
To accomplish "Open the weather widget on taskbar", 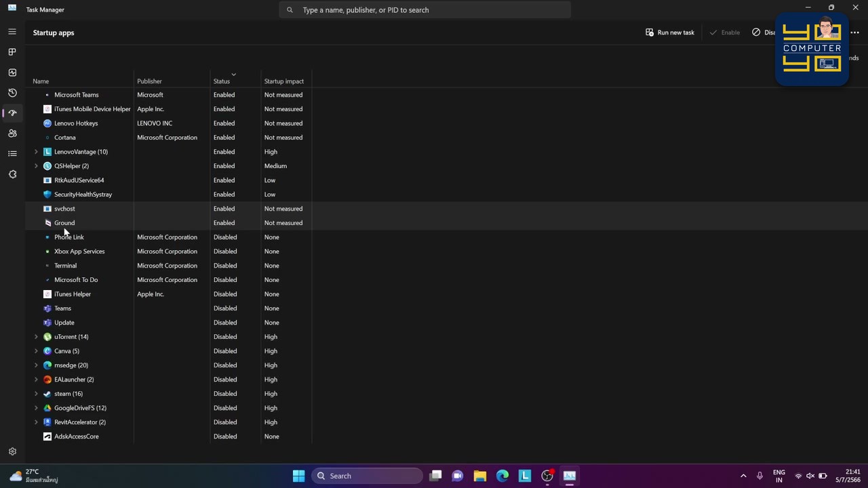I will pos(33,476).
